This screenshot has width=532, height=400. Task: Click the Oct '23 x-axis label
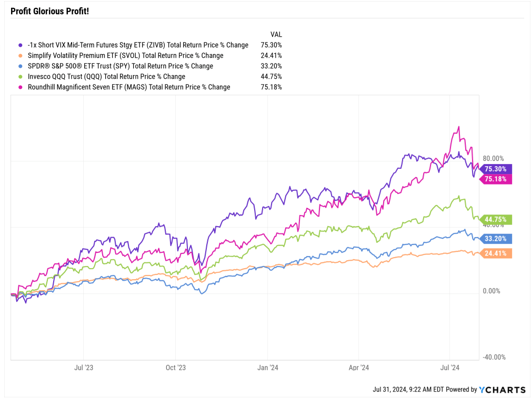tap(175, 368)
